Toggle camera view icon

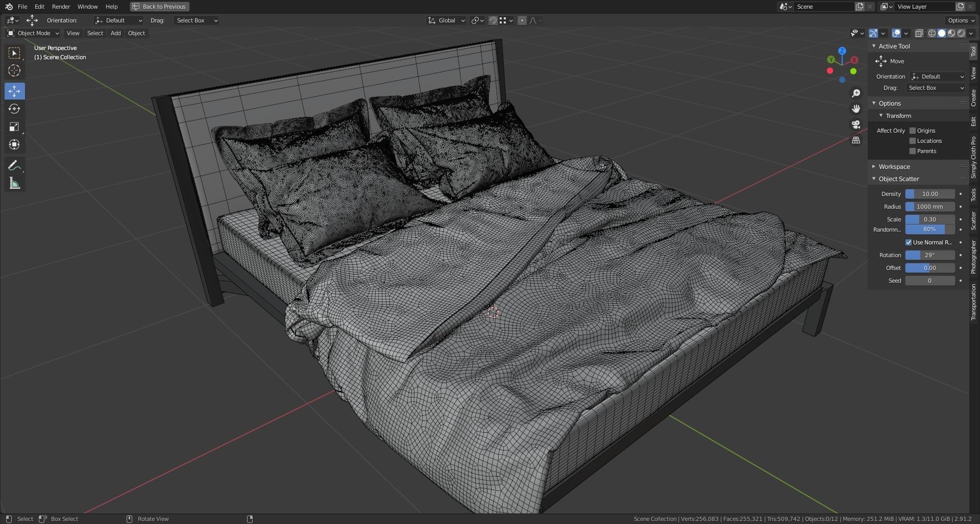(856, 124)
